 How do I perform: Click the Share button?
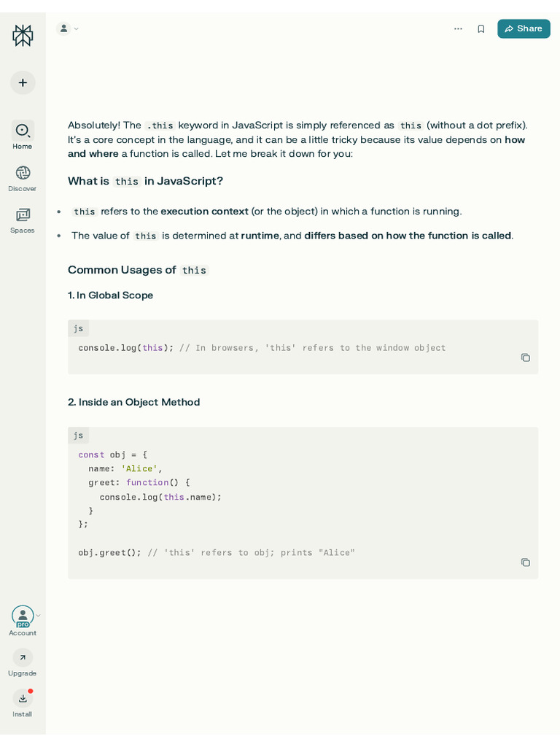[x=524, y=28]
